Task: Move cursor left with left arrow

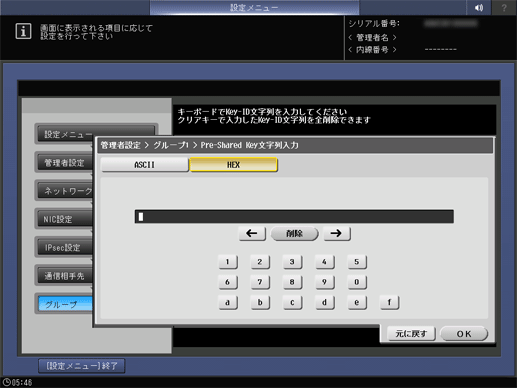Action: [x=252, y=233]
